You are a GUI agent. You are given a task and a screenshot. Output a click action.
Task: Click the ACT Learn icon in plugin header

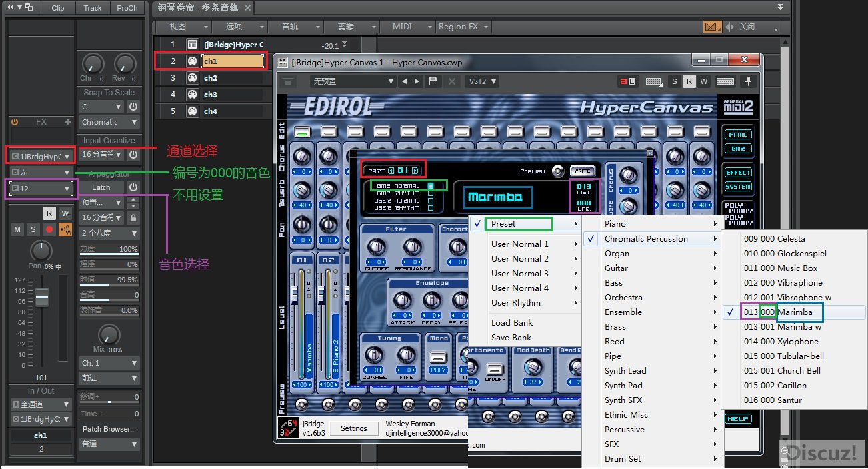click(628, 81)
